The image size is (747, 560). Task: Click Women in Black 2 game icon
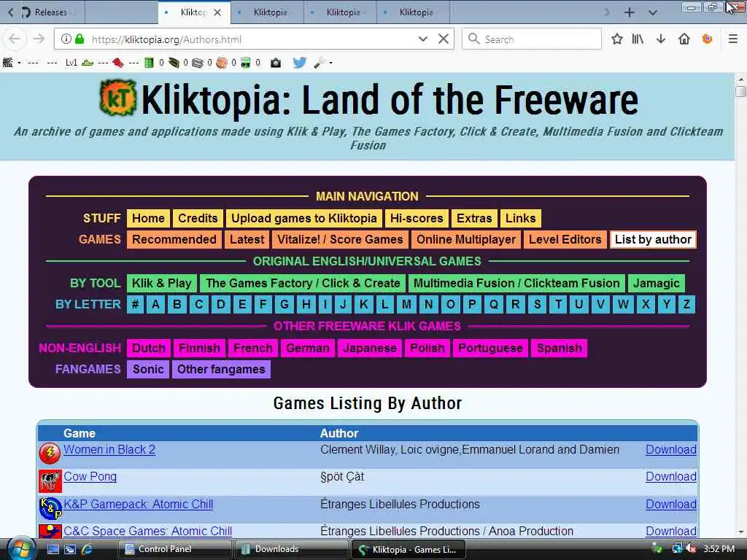tap(50, 454)
